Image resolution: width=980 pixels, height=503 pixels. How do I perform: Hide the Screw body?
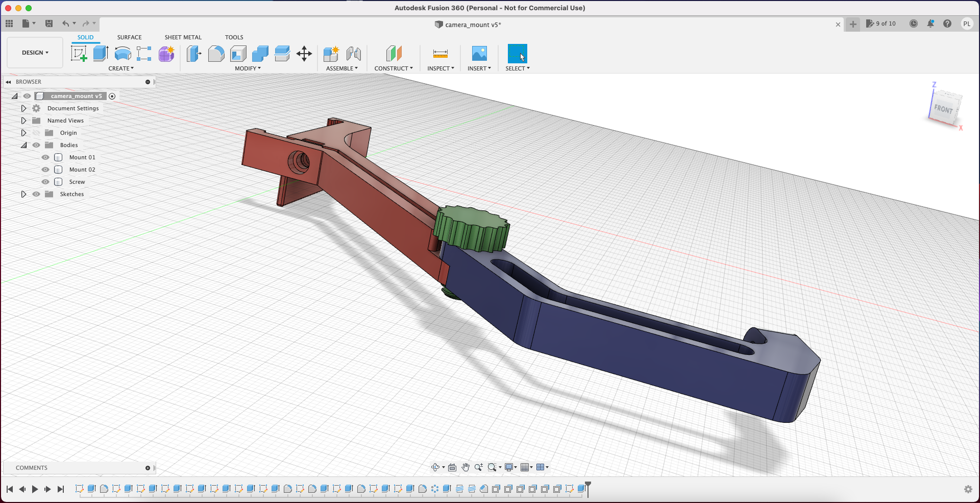(x=45, y=182)
